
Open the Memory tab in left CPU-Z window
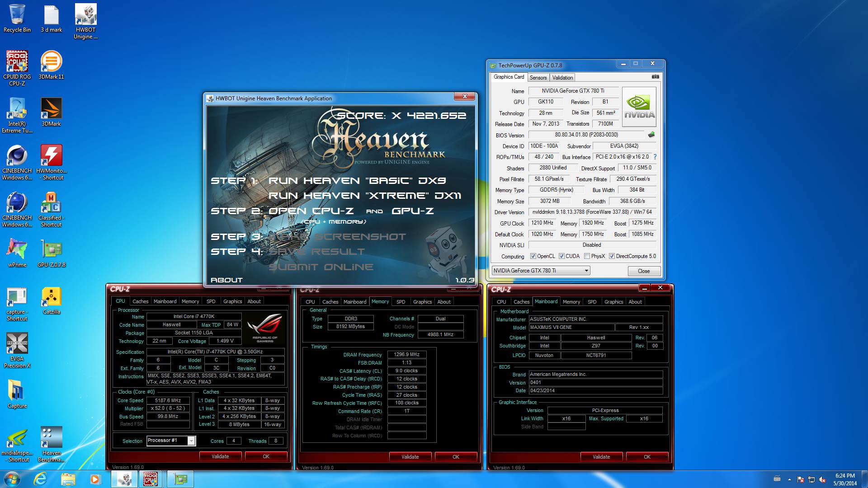(190, 301)
